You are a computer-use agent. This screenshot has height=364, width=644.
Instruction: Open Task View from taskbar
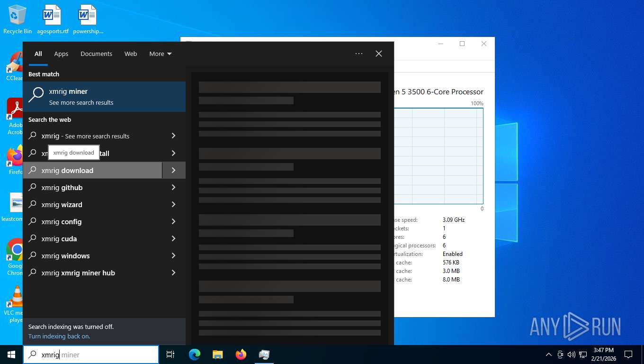pyautogui.click(x=170, y=355)
